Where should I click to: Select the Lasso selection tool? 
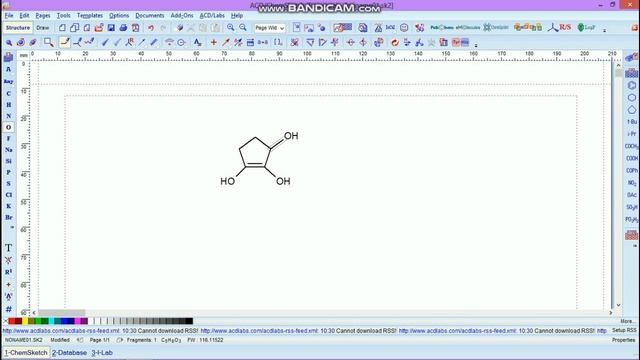pos(33,42)
